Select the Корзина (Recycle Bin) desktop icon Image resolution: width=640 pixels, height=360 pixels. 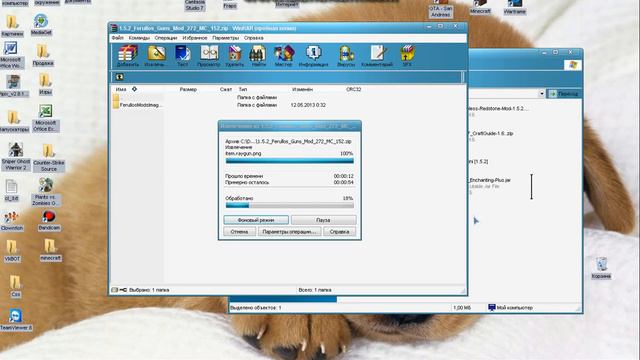point(601,268)
